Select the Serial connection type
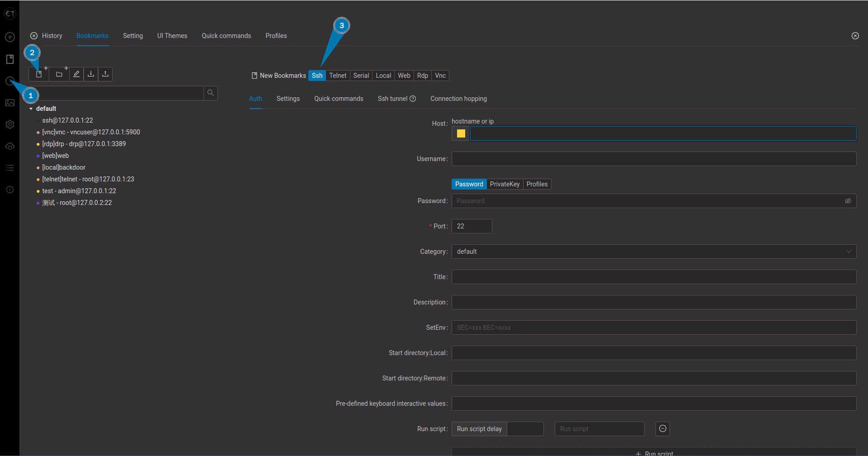This screenshot has height=456, width=868. point(361,76)
